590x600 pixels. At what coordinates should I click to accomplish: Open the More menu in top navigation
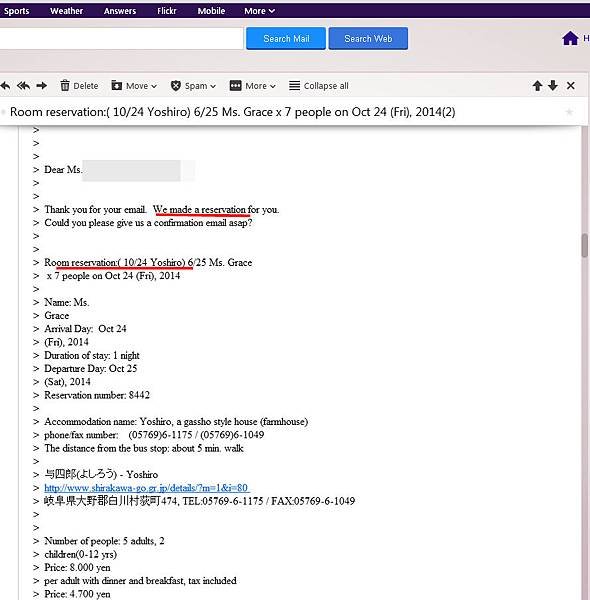(x=259, y=11)
